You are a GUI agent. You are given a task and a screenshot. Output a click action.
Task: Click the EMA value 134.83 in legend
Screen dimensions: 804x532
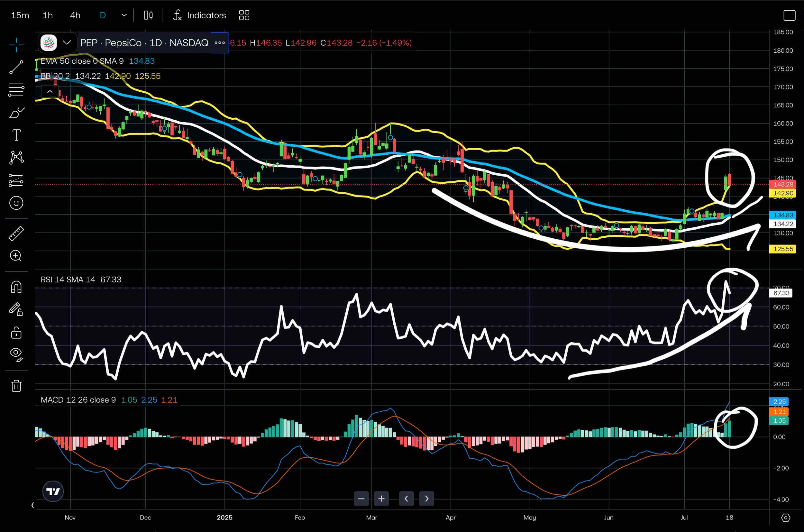pyautogui.click(x=142, y=61)
